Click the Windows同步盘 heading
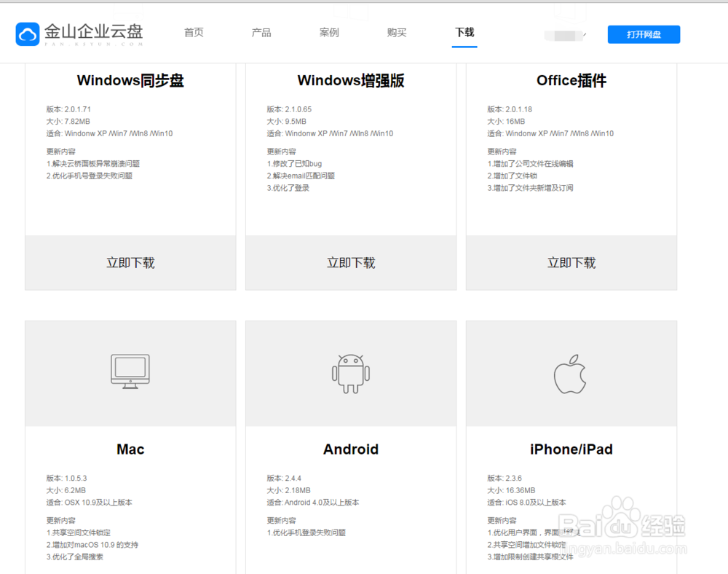728x574 pixels. point(130,80)
